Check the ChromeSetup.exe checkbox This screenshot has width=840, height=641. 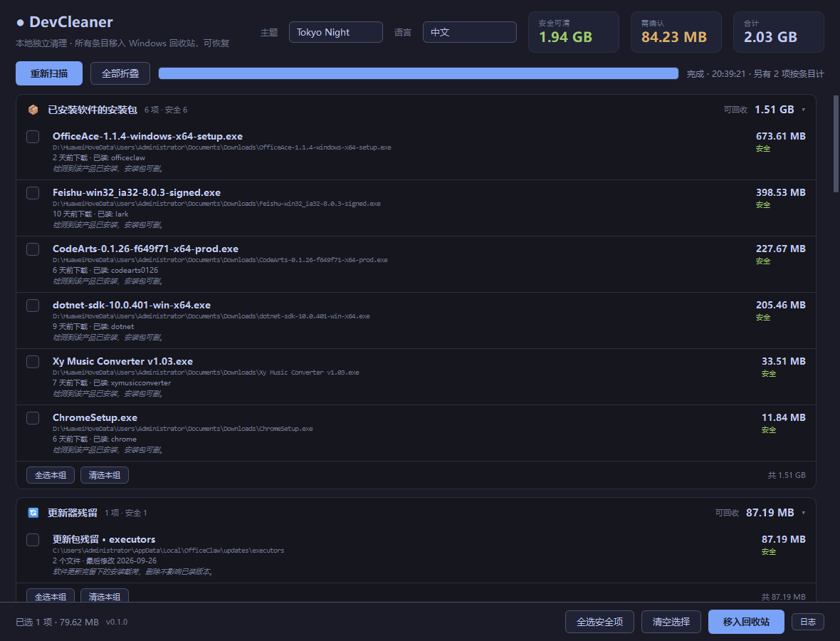pyautogui.click(x=33, y=418)
